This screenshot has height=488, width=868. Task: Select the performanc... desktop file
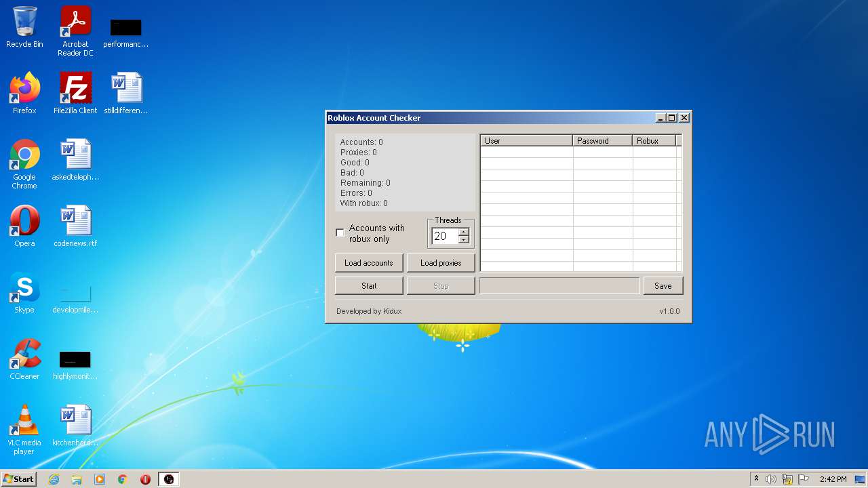126,33
